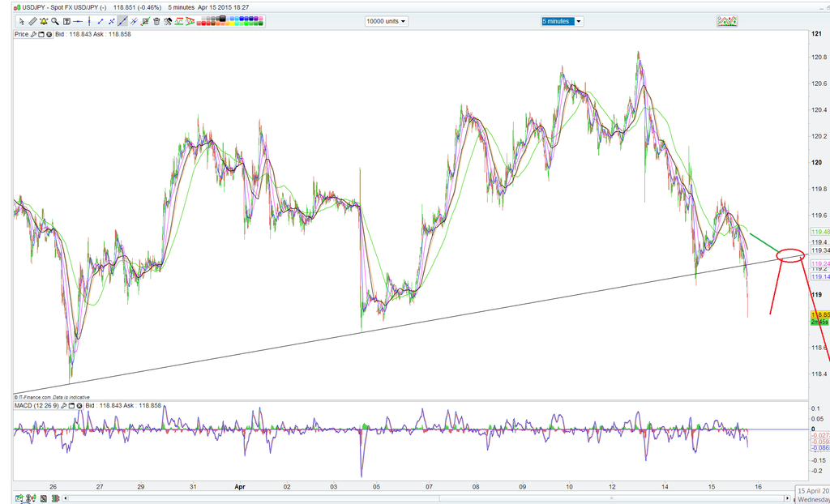This screenshot has width=830, height=504.
Task: Choose the horizontal line drawing tool
Action: click(77, 21)
